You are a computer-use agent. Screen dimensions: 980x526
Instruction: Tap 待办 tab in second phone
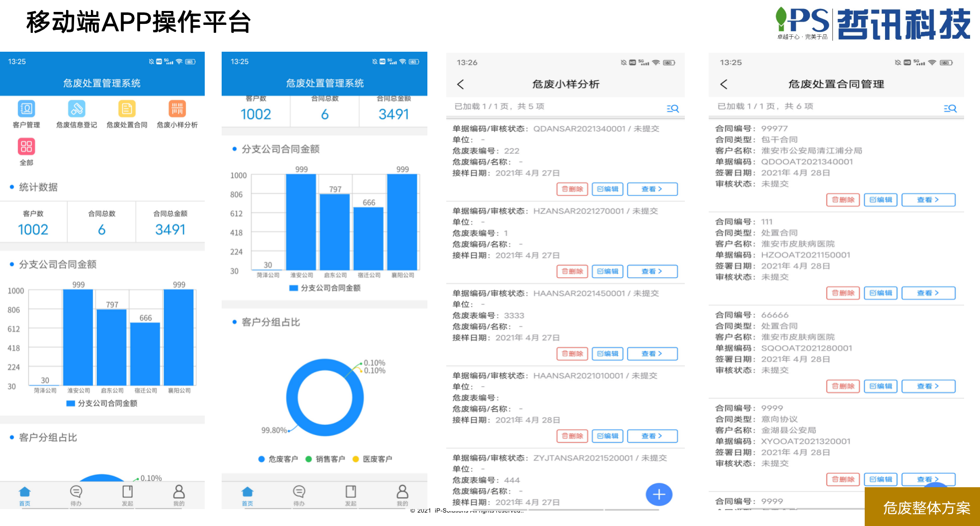pyautogui.click(x=299, y=496)
